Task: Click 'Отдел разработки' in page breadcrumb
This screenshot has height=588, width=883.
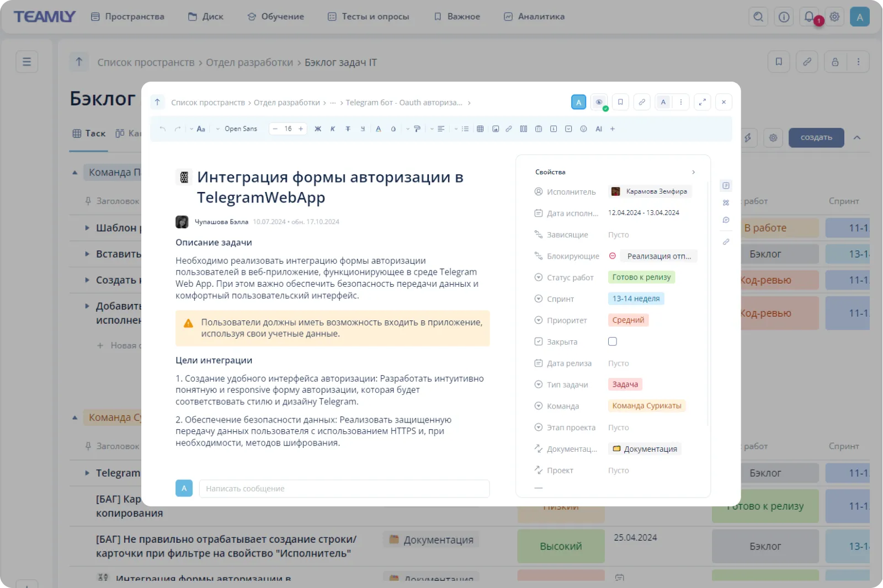Action: 249,62
